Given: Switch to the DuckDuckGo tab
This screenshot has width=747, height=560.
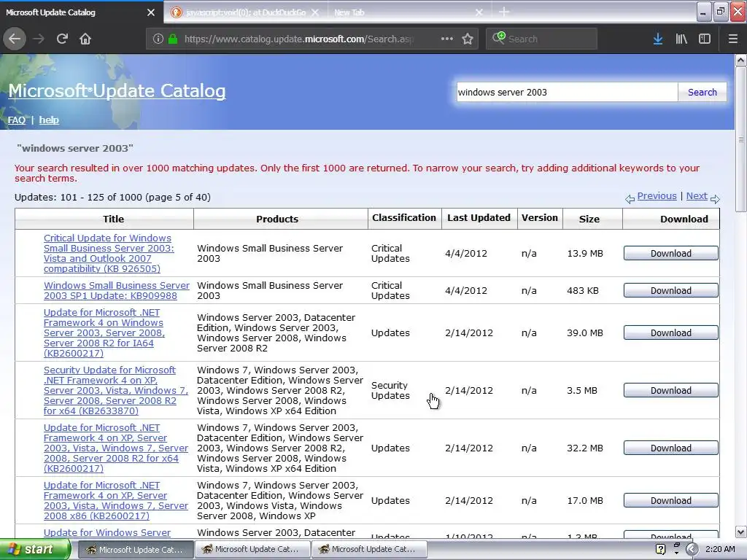Looking at the screenshot, I should 245,12.
